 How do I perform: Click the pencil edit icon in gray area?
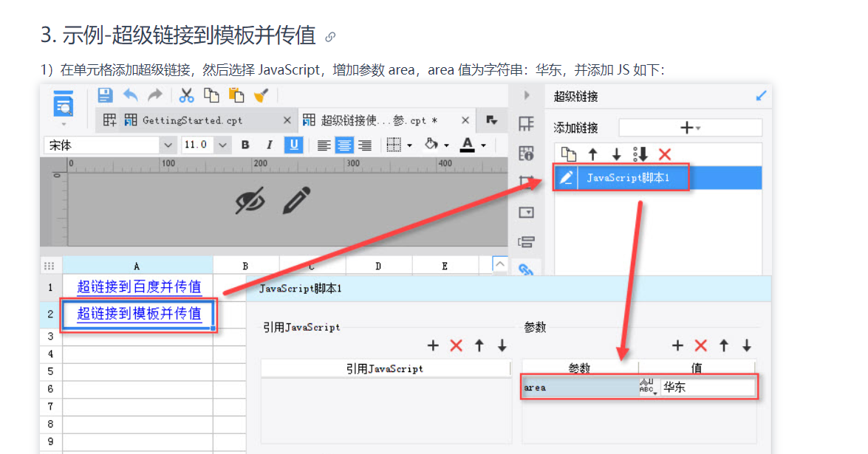click(x=297, y=201)
